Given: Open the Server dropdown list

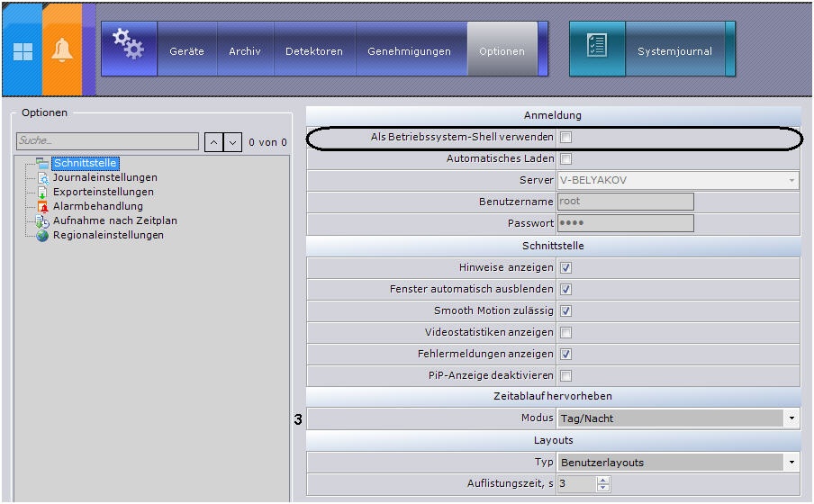Looking at the screenshot, I should pyautogui.click(x=791, y=181).
